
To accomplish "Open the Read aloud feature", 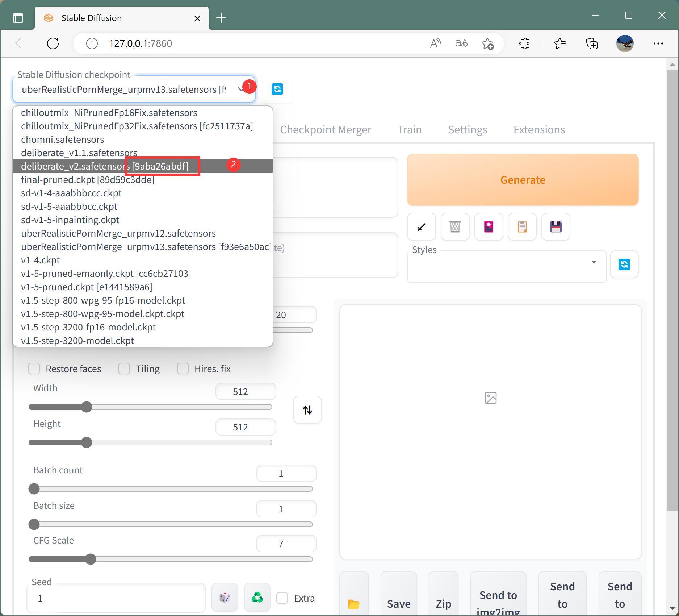I will [435, 43].
